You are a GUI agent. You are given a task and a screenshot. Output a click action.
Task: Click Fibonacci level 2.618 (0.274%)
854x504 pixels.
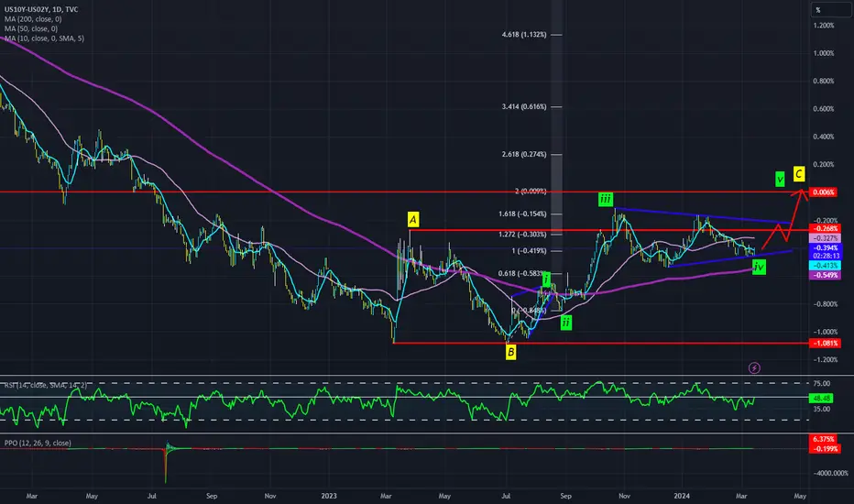point(524,154)
